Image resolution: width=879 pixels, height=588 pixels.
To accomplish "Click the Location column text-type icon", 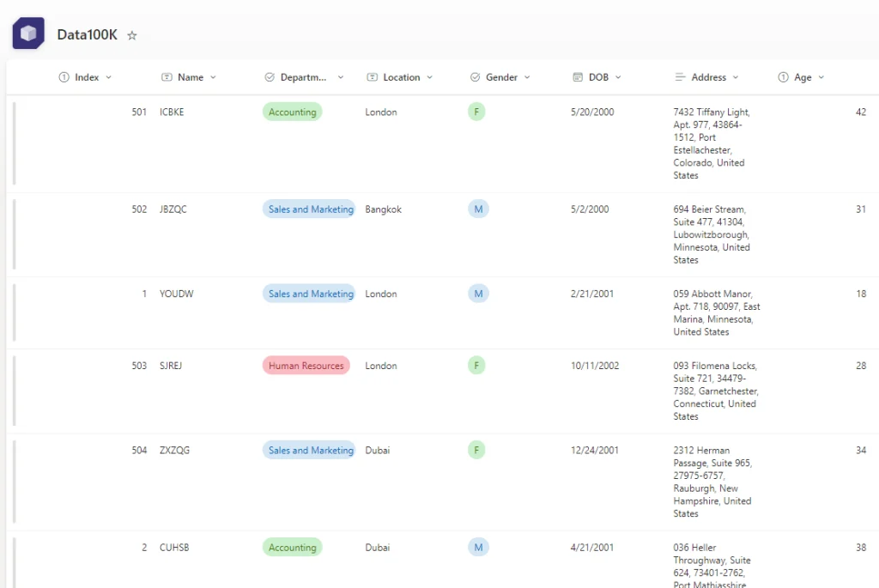I will (x=373, y=77).
